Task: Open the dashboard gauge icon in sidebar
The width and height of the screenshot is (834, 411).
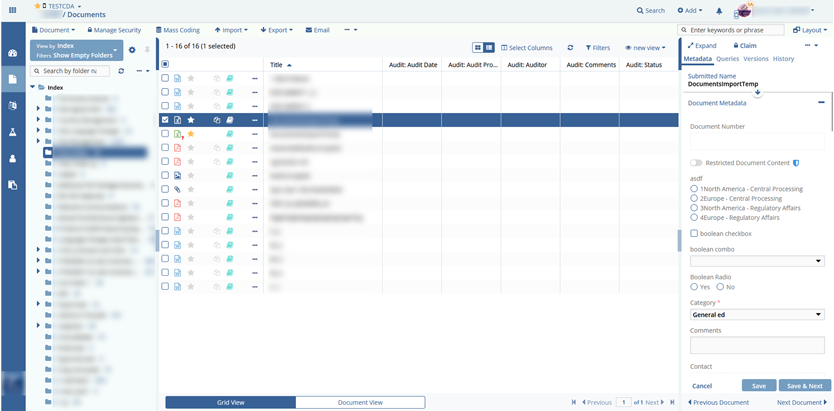Action: click(x=12, y=52)
